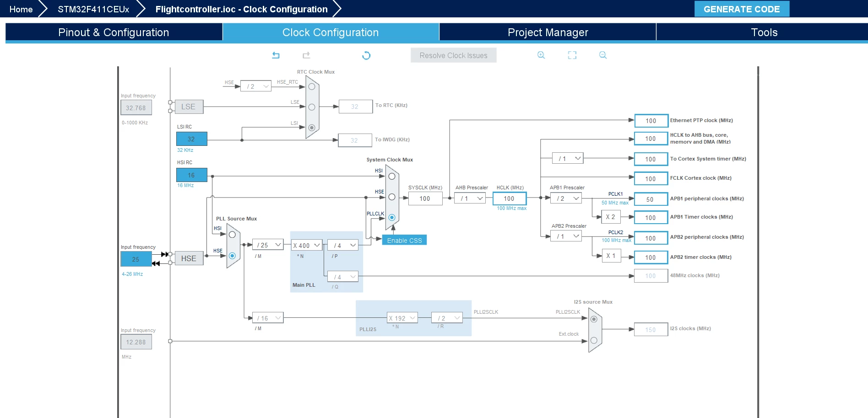
Task: Select HSE on System Clock Mux
Action: (392, 197)
